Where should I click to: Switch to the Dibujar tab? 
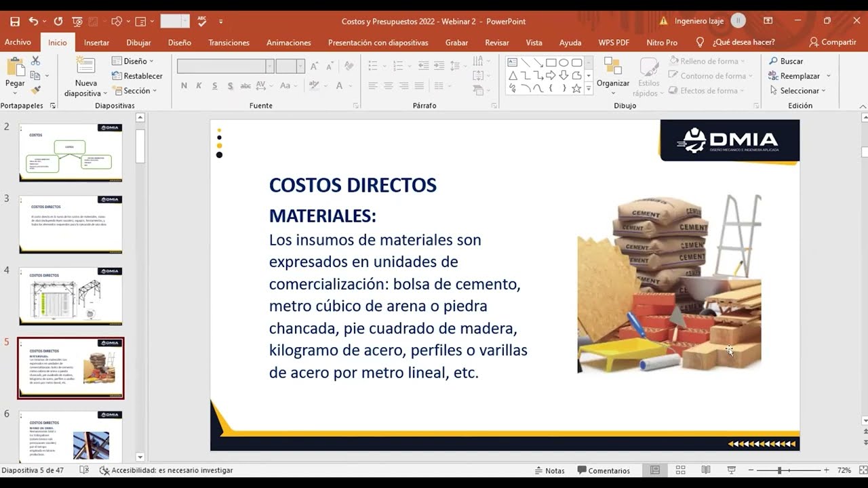[x=139, y=43]
